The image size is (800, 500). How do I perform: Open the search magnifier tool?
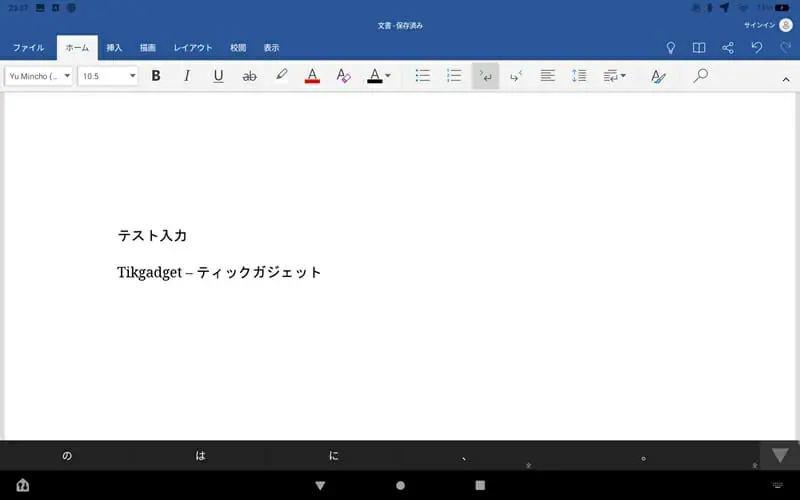point(700,76)
